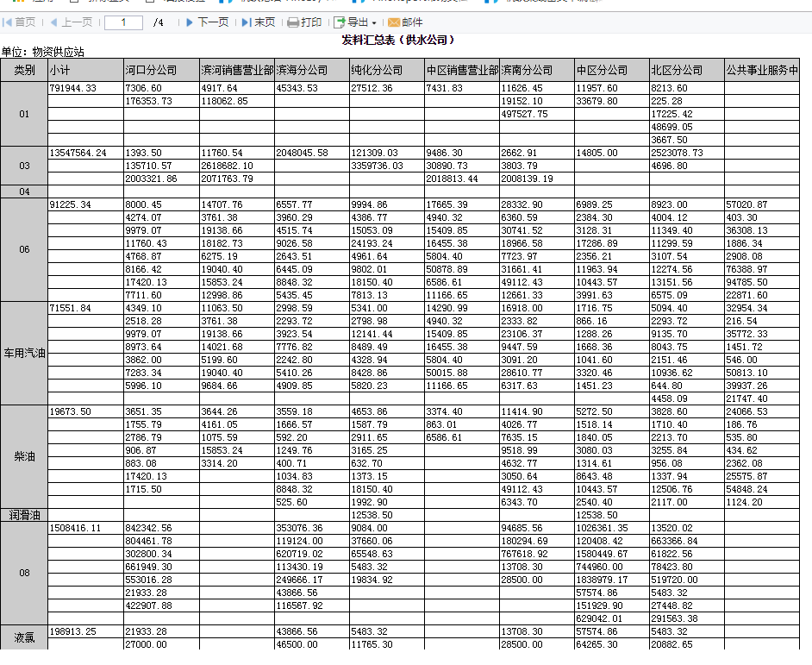Select the 小计 column header
The image size is (812, 665).
(86, 70)
